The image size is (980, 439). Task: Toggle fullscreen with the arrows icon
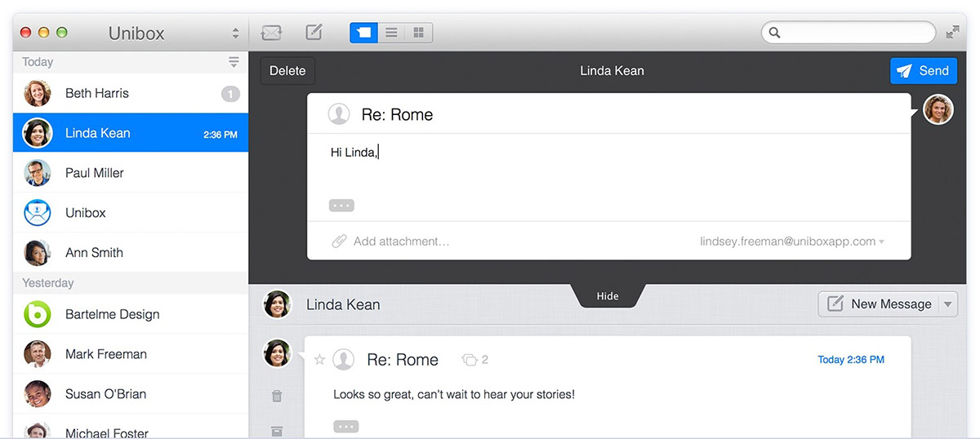(x=952, y=33)
